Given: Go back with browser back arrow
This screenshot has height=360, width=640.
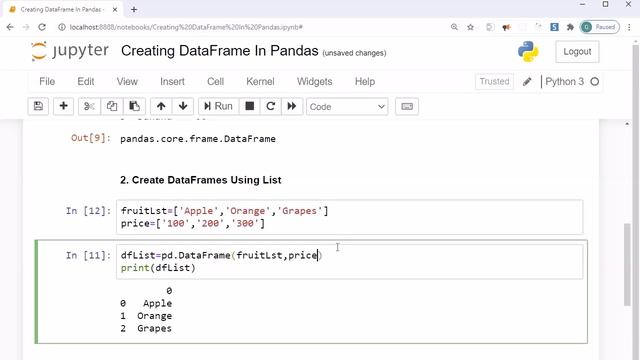Looking at the screenshot, I should pos(10,27).
